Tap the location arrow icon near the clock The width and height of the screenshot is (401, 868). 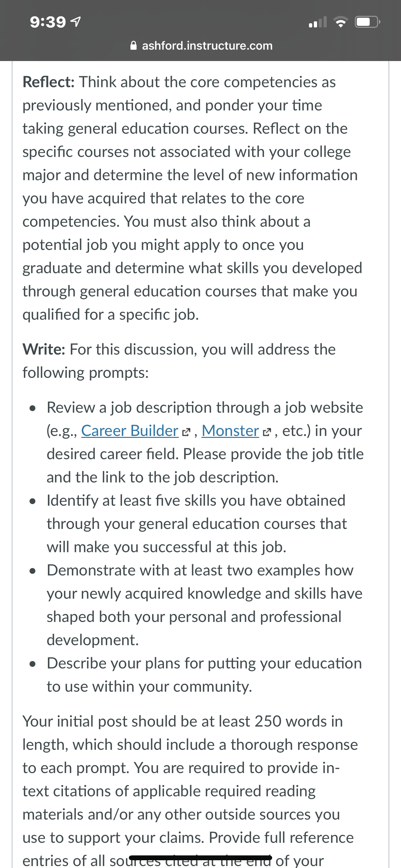76,22
